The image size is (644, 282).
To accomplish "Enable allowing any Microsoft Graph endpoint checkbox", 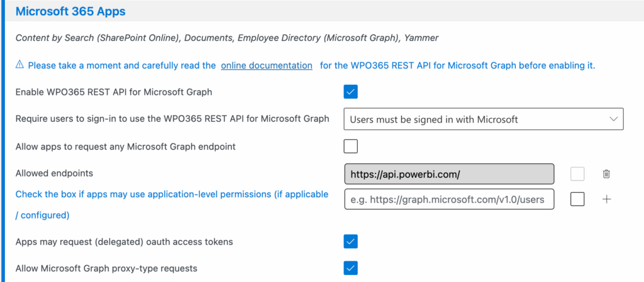I will point(350,147).
